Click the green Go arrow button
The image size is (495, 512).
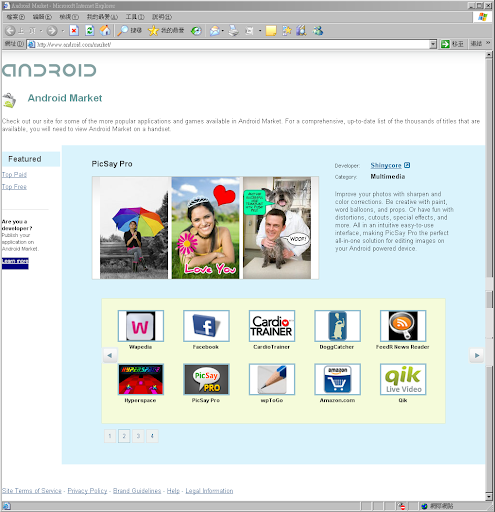[445, 44]
